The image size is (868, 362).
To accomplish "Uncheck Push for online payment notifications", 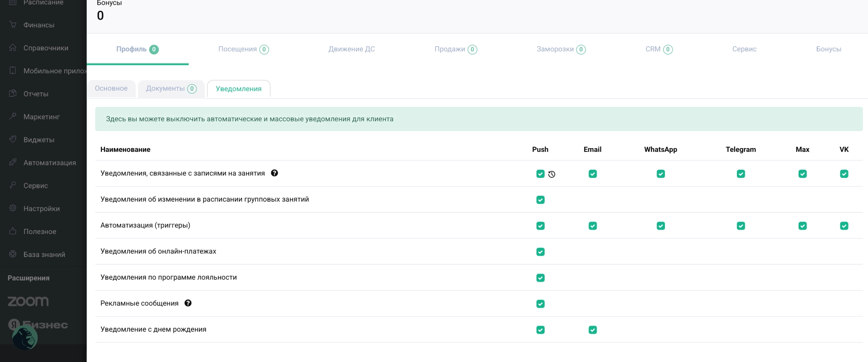I will click(540, 252).
